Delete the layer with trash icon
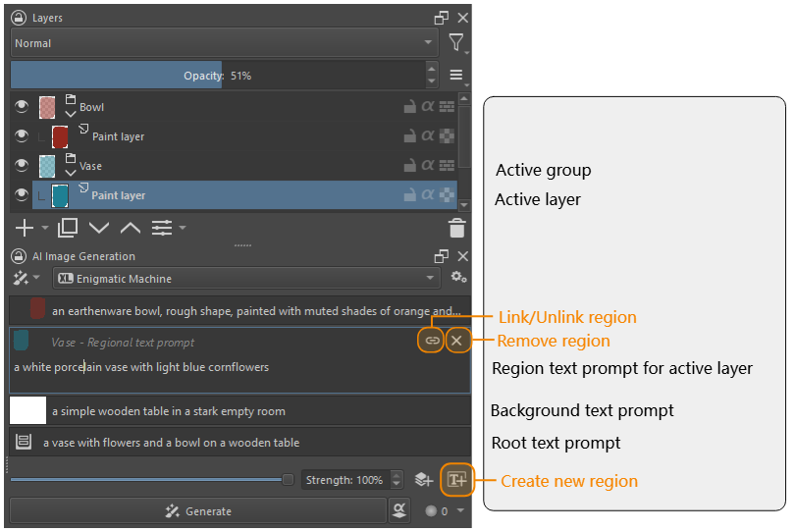The image size is (795, 532). pos(456,228)
